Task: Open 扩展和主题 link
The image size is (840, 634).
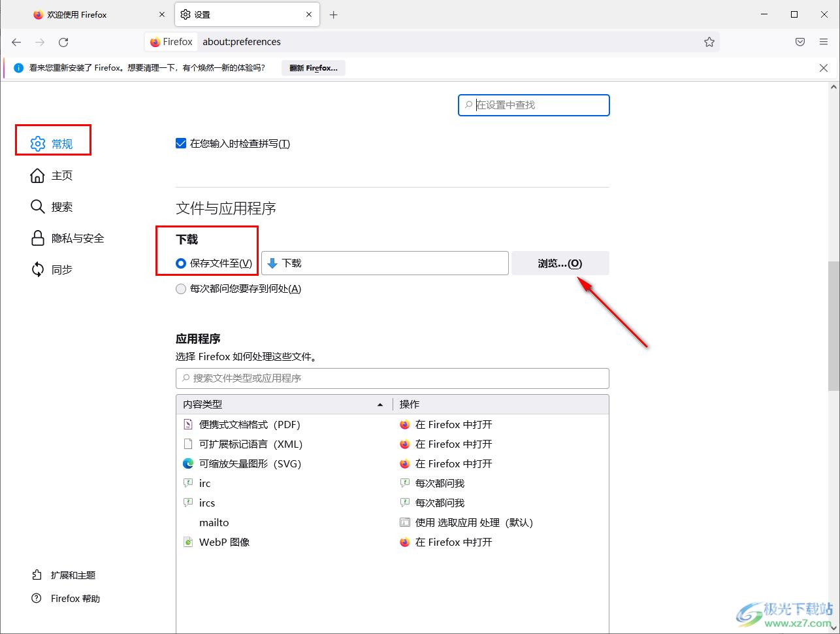Action: 64,575
